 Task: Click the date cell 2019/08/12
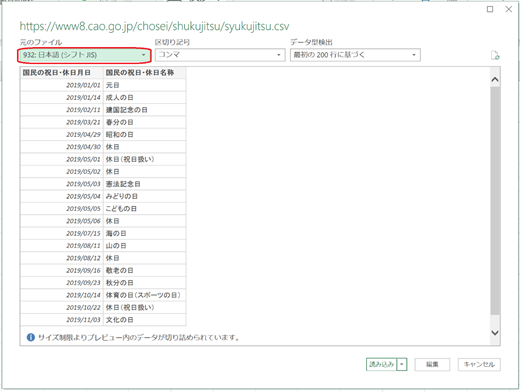coord(62,258)
